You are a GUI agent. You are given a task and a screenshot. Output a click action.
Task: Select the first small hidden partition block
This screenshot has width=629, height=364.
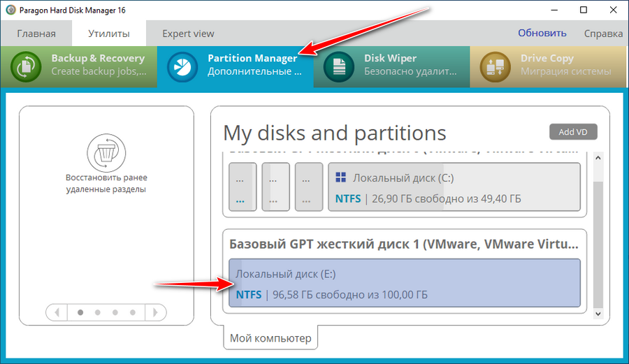pyautogui.click(x=243, y=187)
